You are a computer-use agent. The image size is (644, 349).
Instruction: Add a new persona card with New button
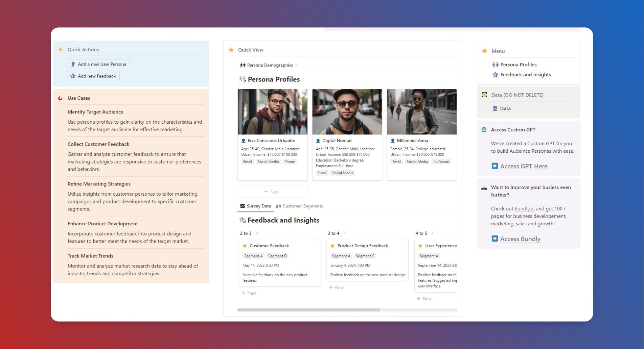click(272, 192)
